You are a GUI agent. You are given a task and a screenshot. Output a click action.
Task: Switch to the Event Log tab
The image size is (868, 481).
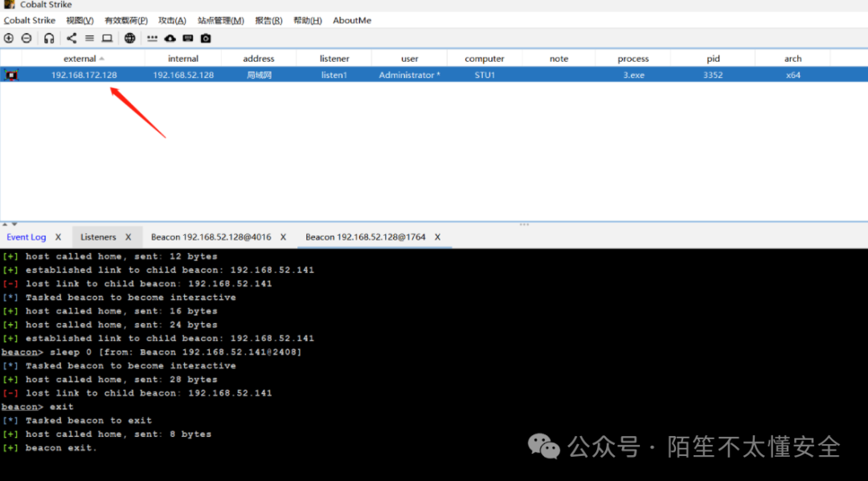coord(27,236)
